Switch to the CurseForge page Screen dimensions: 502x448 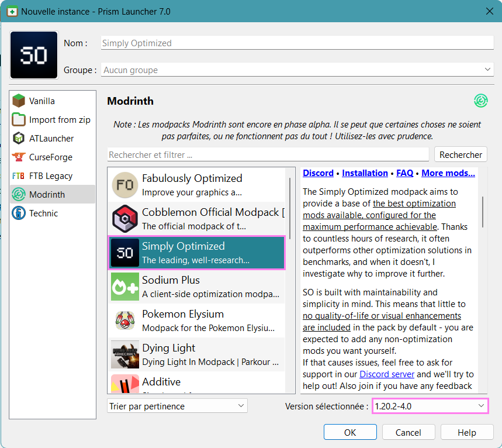[53, 157]
